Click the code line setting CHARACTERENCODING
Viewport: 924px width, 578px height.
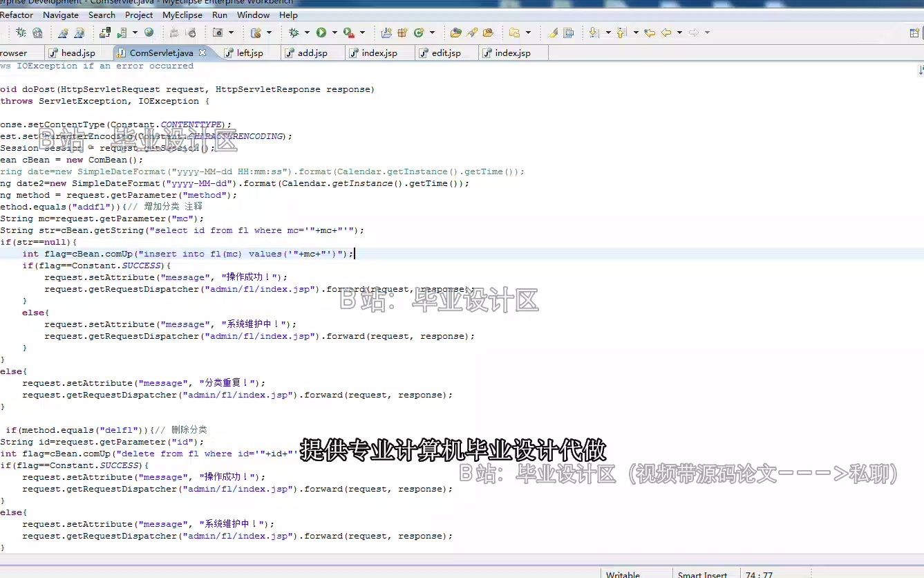click(x=146, y=136)
